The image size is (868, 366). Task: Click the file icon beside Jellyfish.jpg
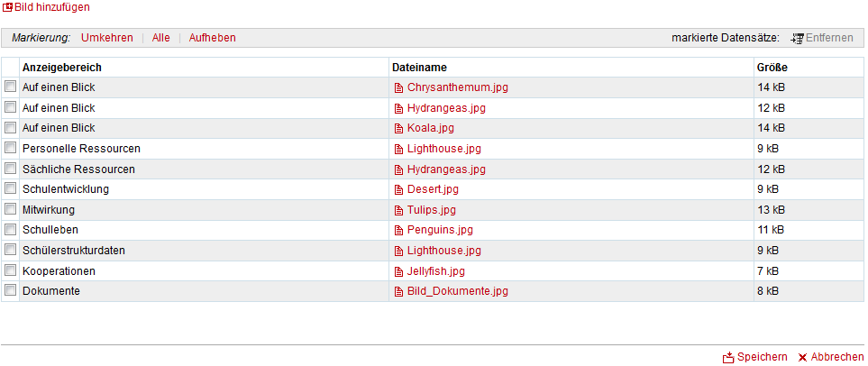(398, 271)
